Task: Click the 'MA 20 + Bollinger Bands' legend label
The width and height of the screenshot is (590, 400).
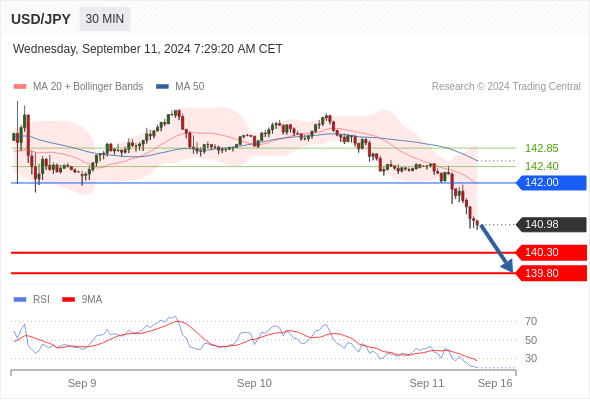Action: (x=88, y=87)
